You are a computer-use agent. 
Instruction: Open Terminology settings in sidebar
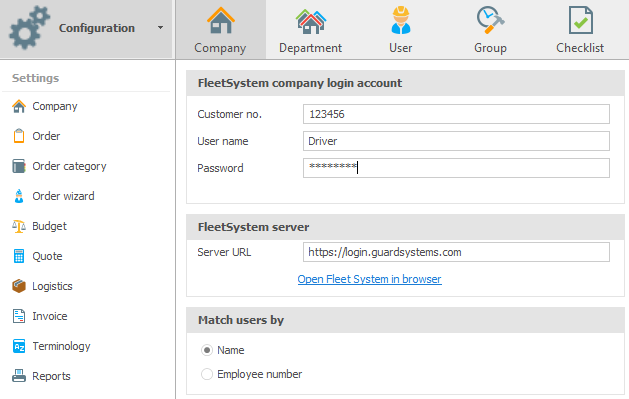tap(61, 346)
